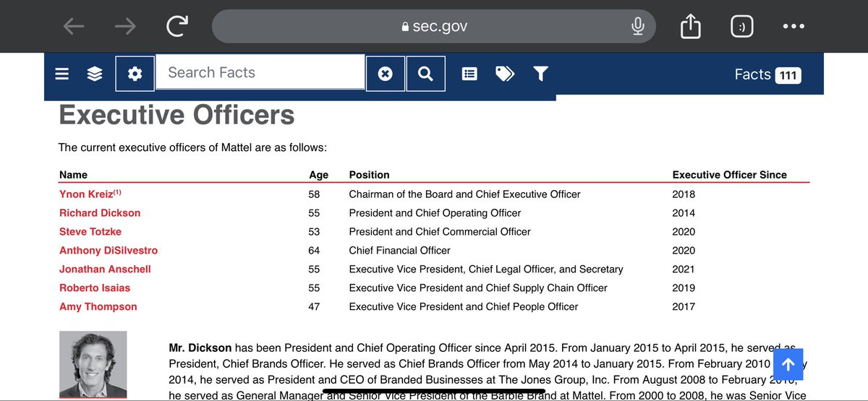This screenshot has width=868, height=401.
Task: Open the browser tabs counter button
Action: [742, 27]
